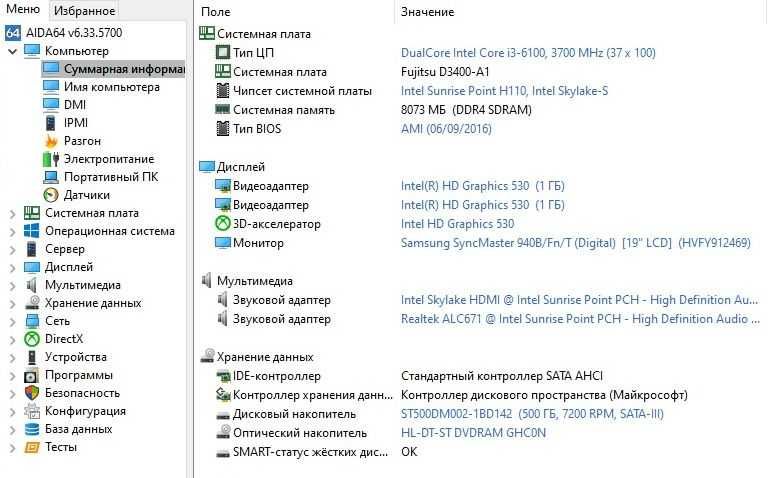The width and height of the screenshot is (782, 478).
Task: Click the AIDA64 v6.33.5700 root icon
Action: (12, 33)
